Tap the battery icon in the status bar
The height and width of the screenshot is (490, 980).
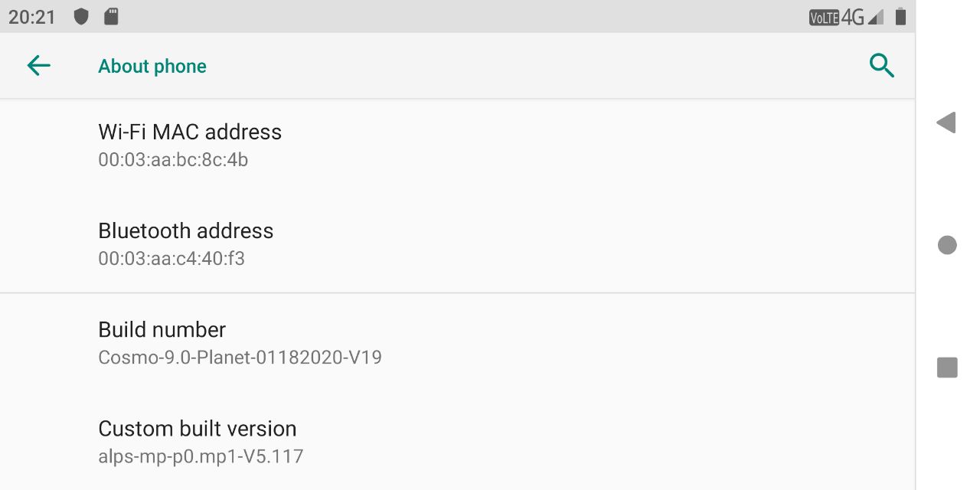900,16
